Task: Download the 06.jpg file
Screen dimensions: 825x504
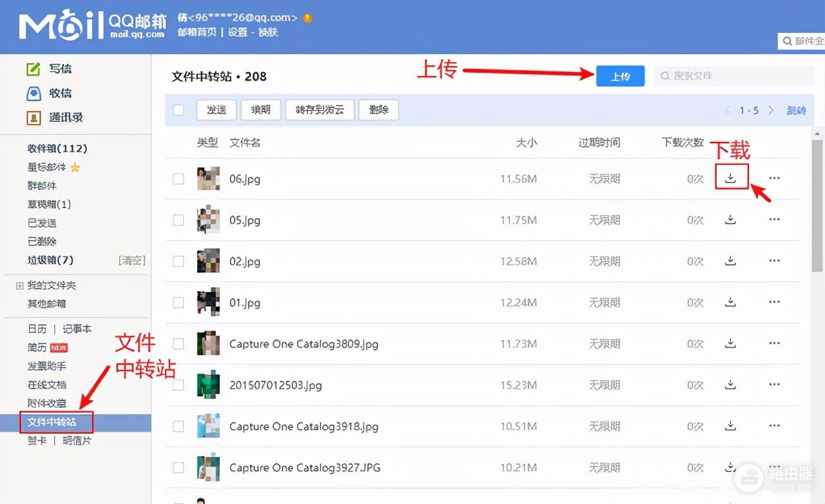Action: tap(730, 179)
